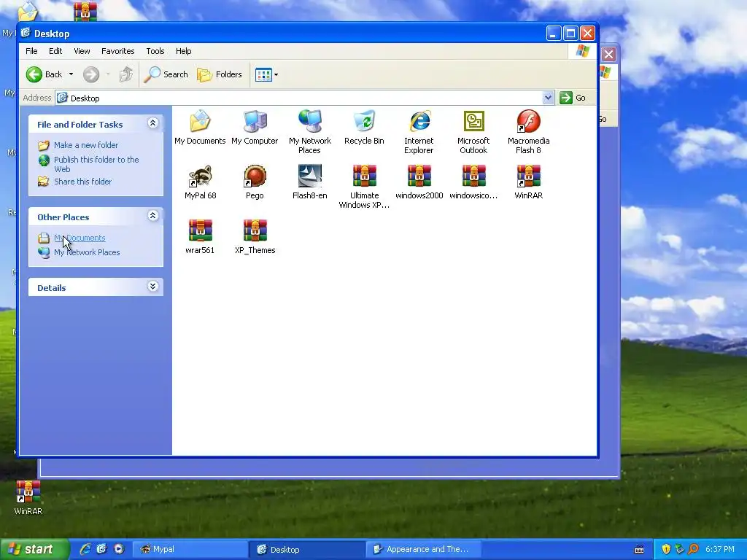
Task: Launch Internet Explorer from Quick Launch
Action: (x=85, y=549)
